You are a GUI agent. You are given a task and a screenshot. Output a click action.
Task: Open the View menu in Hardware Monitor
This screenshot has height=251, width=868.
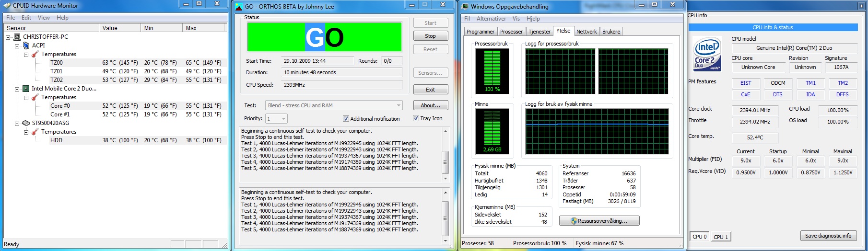44,18
